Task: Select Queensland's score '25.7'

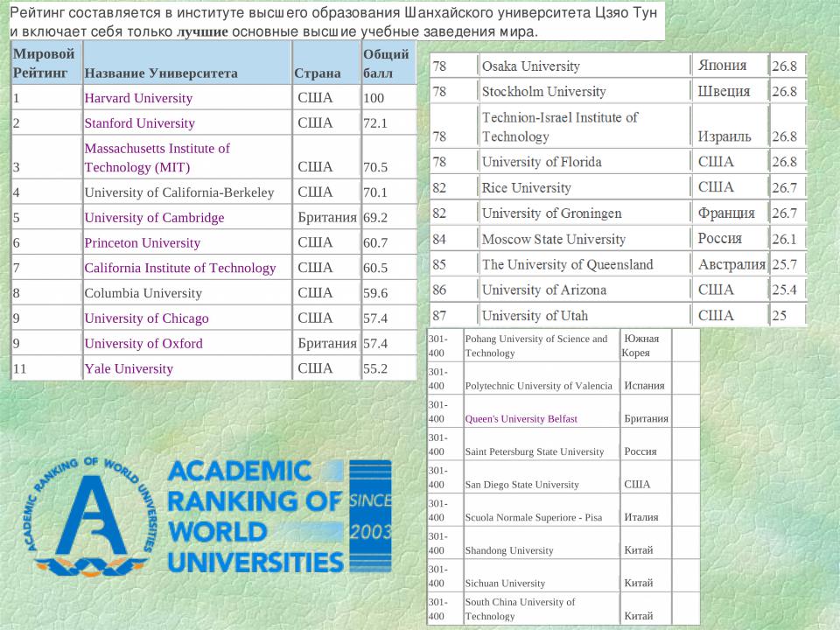Action: [x=787, y=264]
